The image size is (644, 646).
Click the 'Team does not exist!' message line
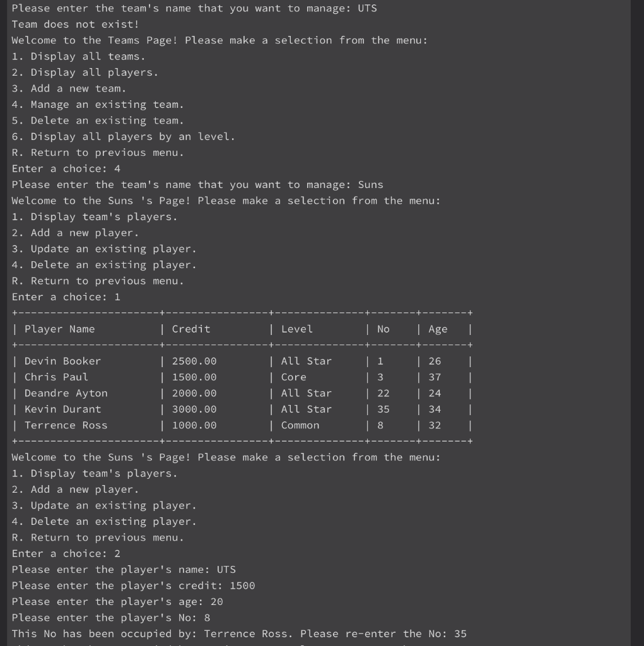pyautogui.click(x=76, y=25)
